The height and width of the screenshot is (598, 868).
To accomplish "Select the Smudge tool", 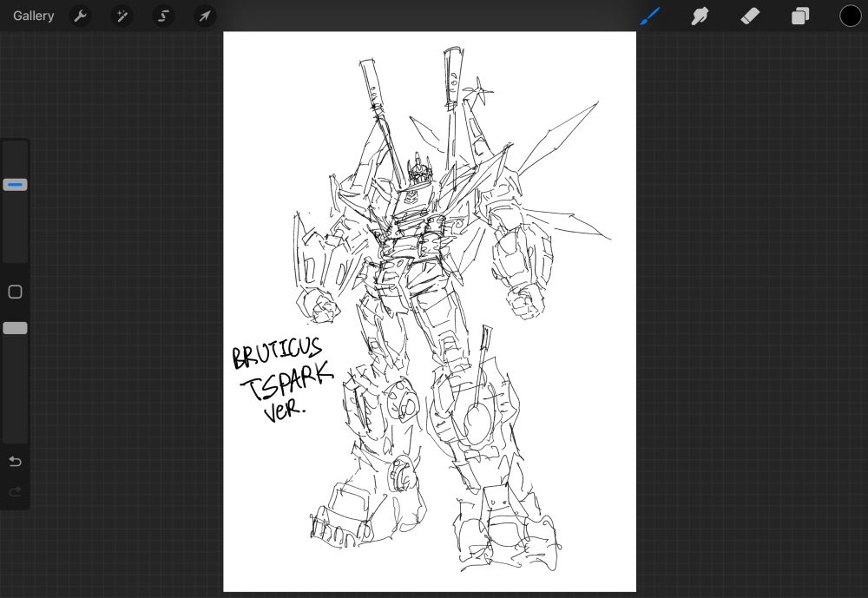I will pos(700,16).
